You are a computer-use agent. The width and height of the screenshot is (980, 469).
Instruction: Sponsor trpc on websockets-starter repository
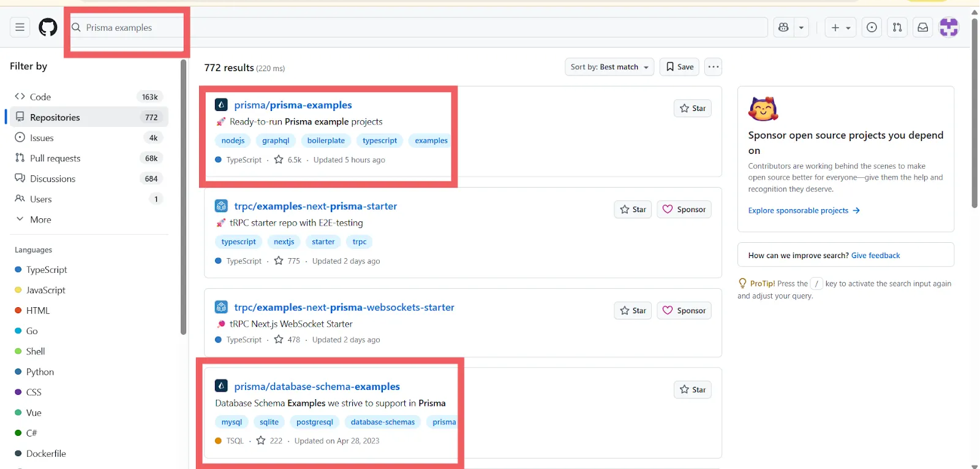pyautogui.click(x=684, y=311)
